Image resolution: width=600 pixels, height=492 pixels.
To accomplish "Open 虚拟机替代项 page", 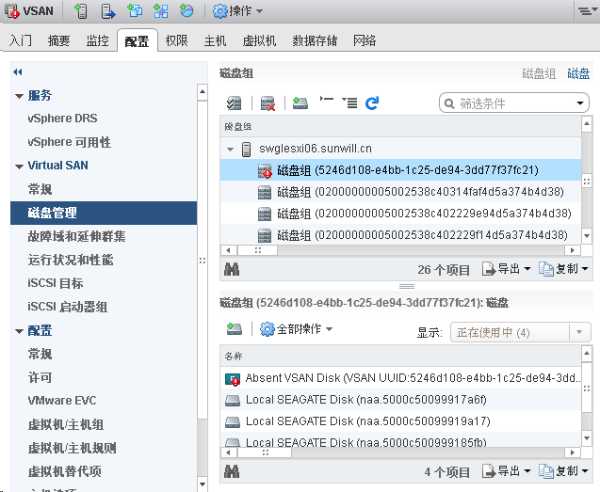I will [64, 471].
